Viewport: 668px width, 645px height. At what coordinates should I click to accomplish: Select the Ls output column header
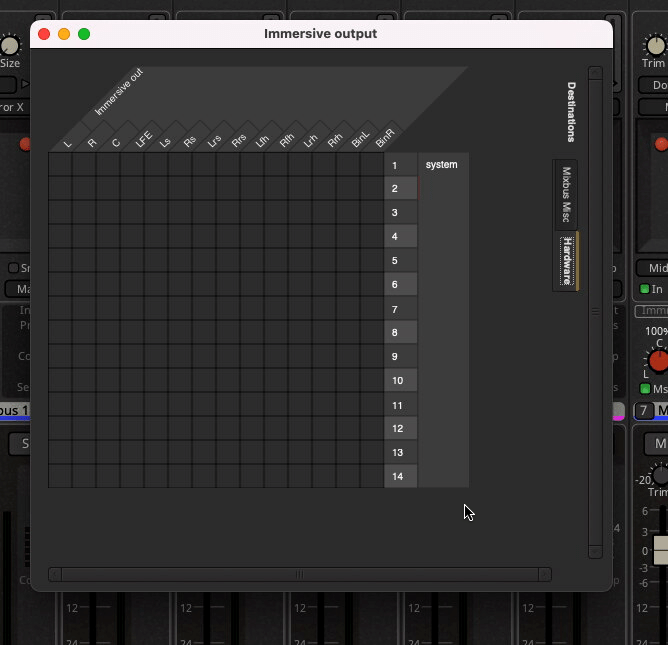coord(165,142)
